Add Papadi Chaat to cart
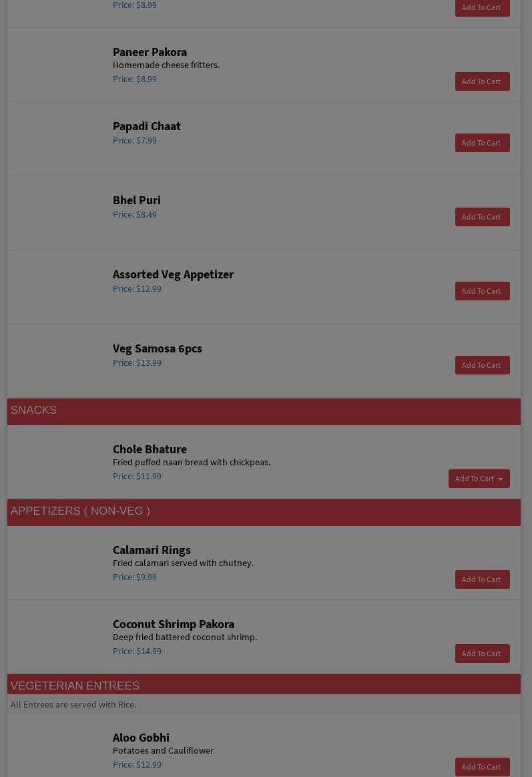This screenshot has width=532, height=777. 482,143
